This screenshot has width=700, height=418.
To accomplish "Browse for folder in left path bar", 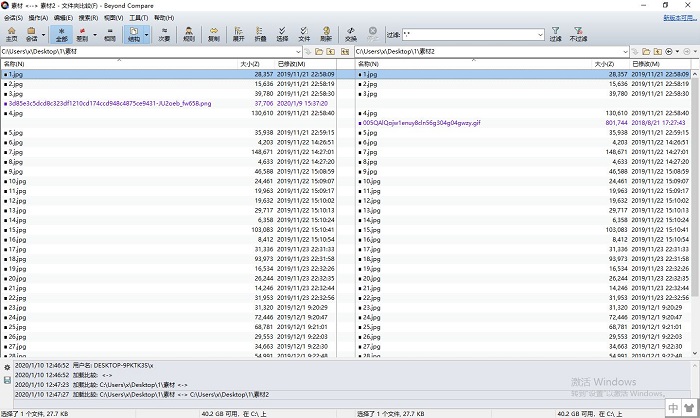I will pos(319,52).
